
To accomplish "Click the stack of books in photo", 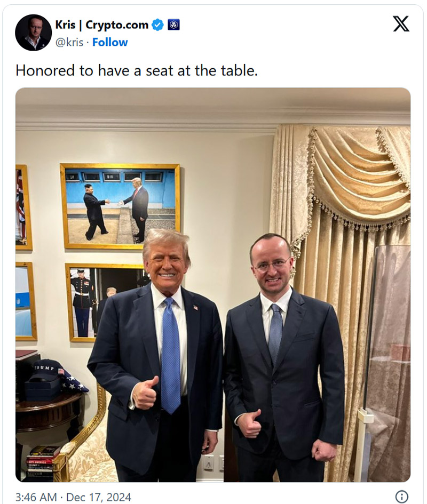I will [43, 462].
